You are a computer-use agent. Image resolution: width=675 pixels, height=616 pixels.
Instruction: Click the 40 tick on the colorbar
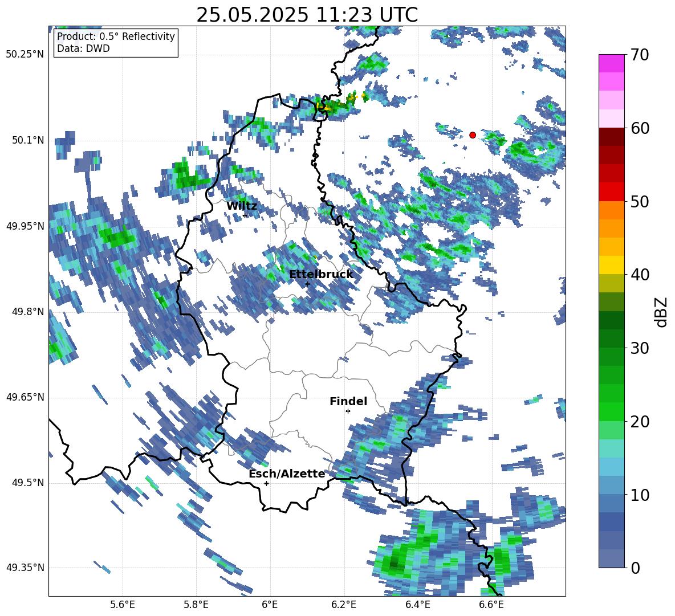pos(640,275)
